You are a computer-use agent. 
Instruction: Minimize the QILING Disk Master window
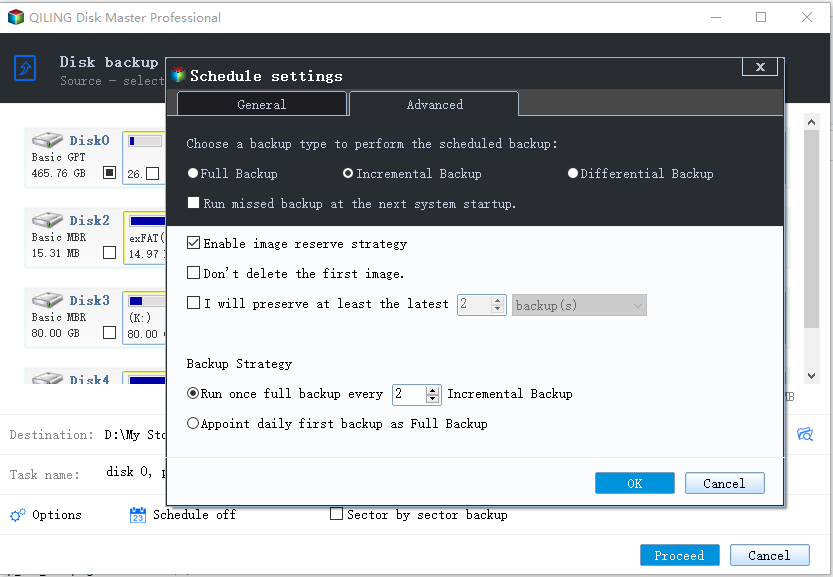tap(716, 17)
